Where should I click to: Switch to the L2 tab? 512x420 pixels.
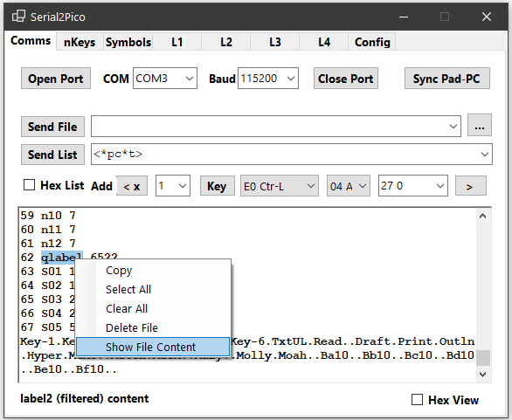(x=226, y=42)
